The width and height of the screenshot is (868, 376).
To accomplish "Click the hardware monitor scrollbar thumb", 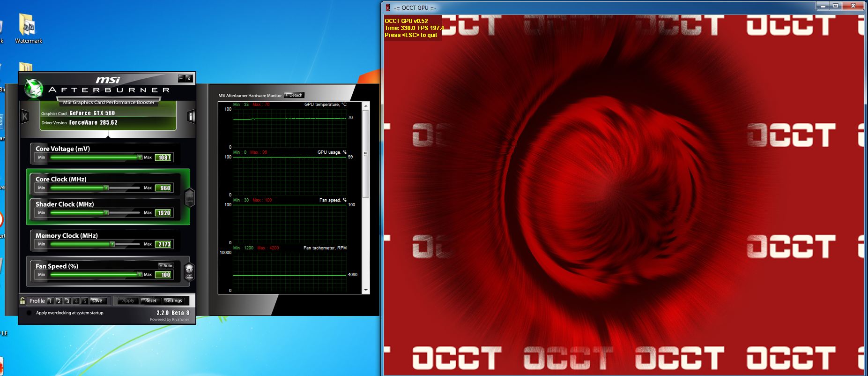I will pyautogui.click(x=366, y=153).
